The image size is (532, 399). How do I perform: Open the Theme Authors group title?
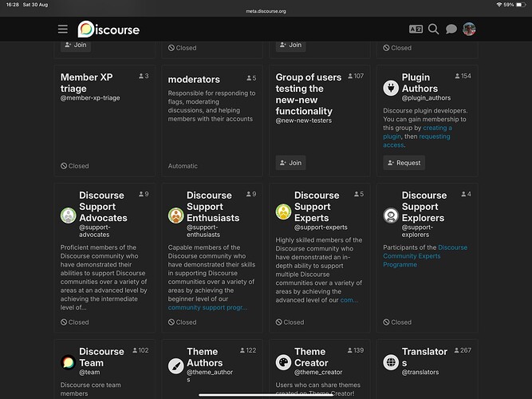point(205,357)
